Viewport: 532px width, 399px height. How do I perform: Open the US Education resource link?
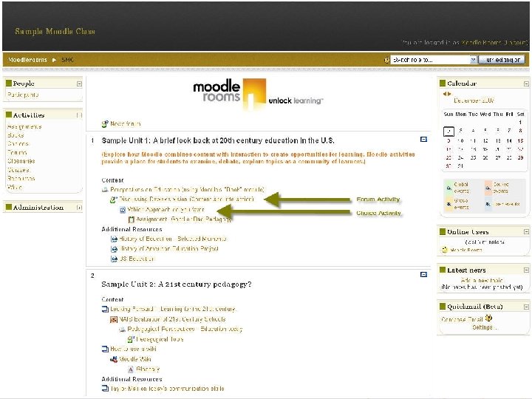tap(137, 259)
